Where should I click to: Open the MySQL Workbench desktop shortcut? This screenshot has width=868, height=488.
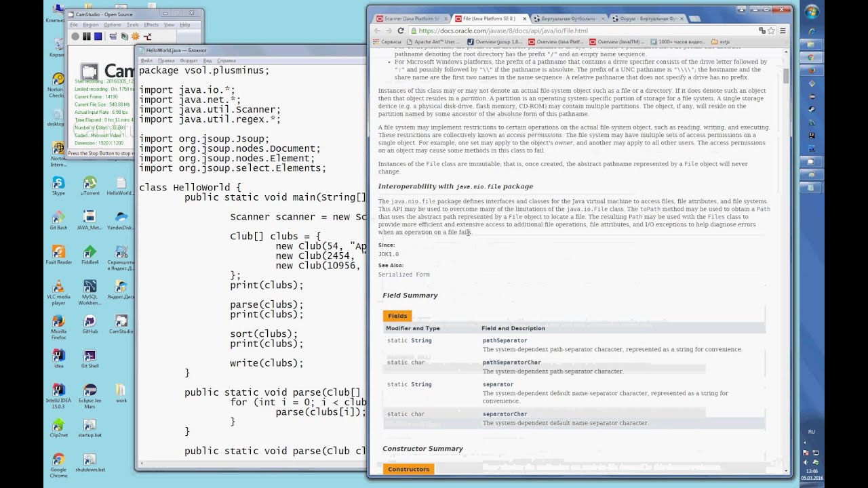tap(90, 293)
